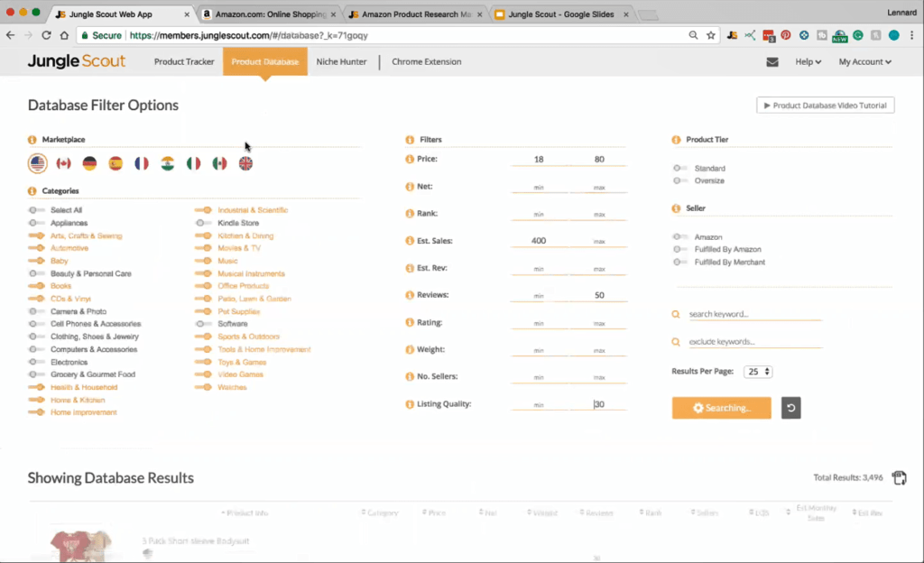Sort results by the Rank column
Viewport: 924px width, 563px height.
tap(651, 513)
